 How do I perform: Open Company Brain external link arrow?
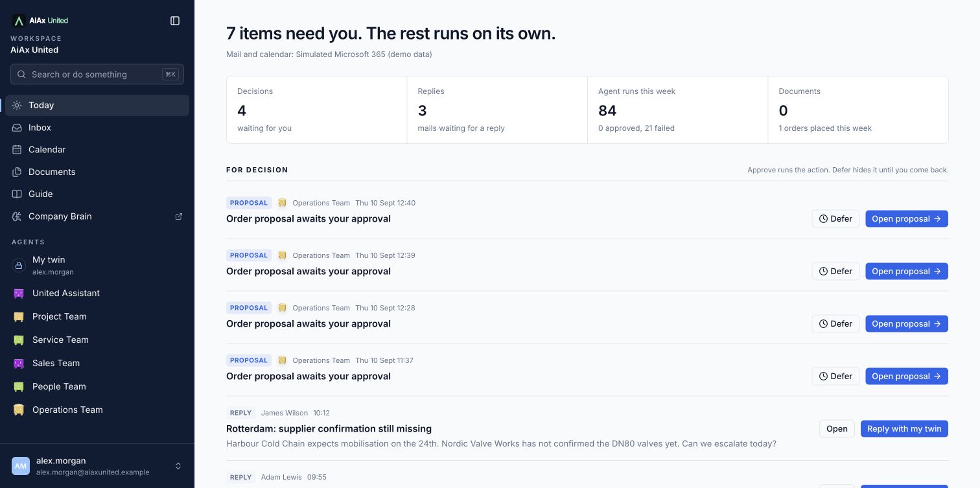coord(179,216)
